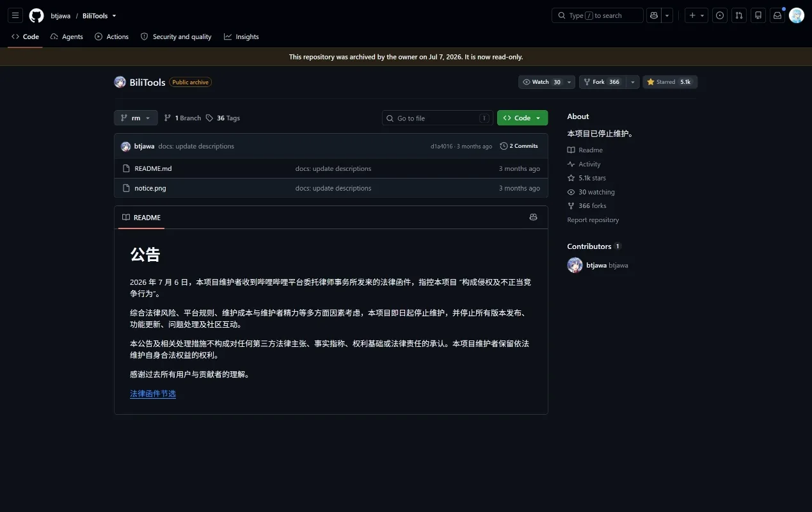The width and height of the screenshot is (812, 512).
Task: Open the 366 forks link
Action: [587, 205]
